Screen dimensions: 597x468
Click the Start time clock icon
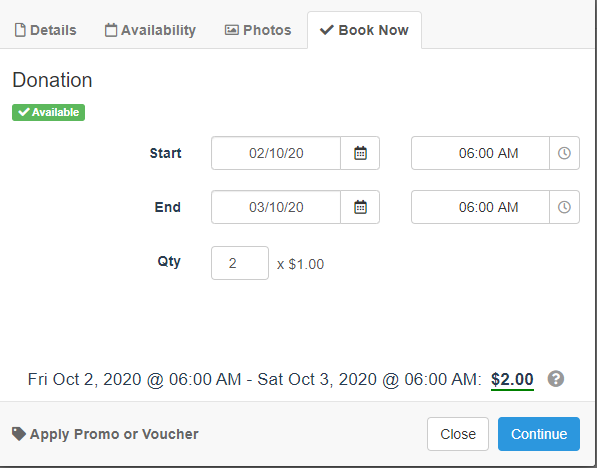pos(564,153)
